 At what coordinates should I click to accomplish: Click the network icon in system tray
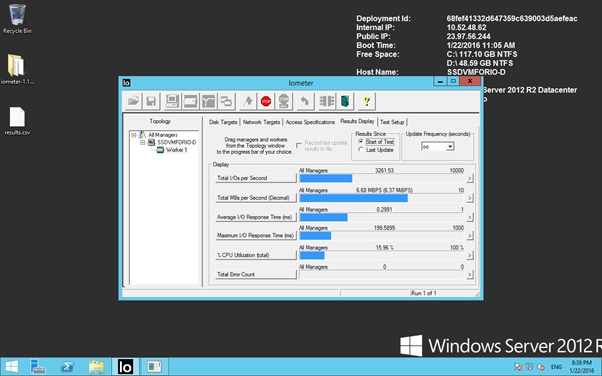(x=529, y=367)
